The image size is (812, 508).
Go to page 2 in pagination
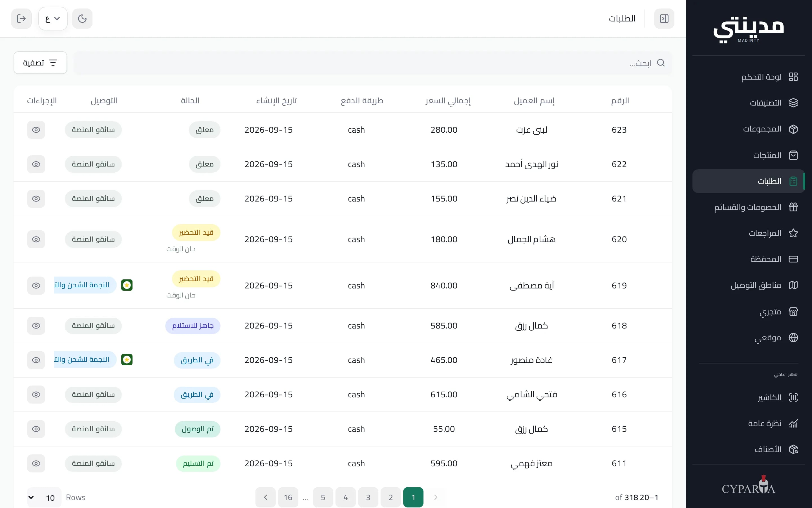pyautogui.click(x=390, y=497)
